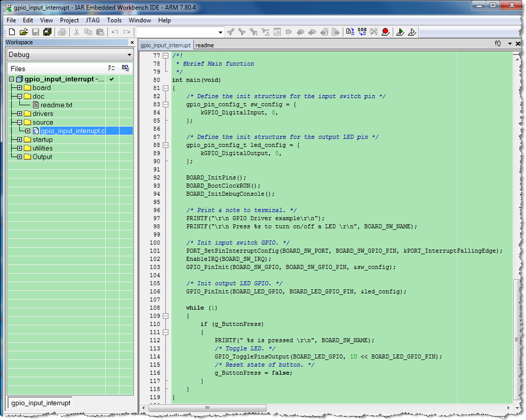Collapse the source folder
The height and width of the screenshot is (420, 526).
coord(19,122)
